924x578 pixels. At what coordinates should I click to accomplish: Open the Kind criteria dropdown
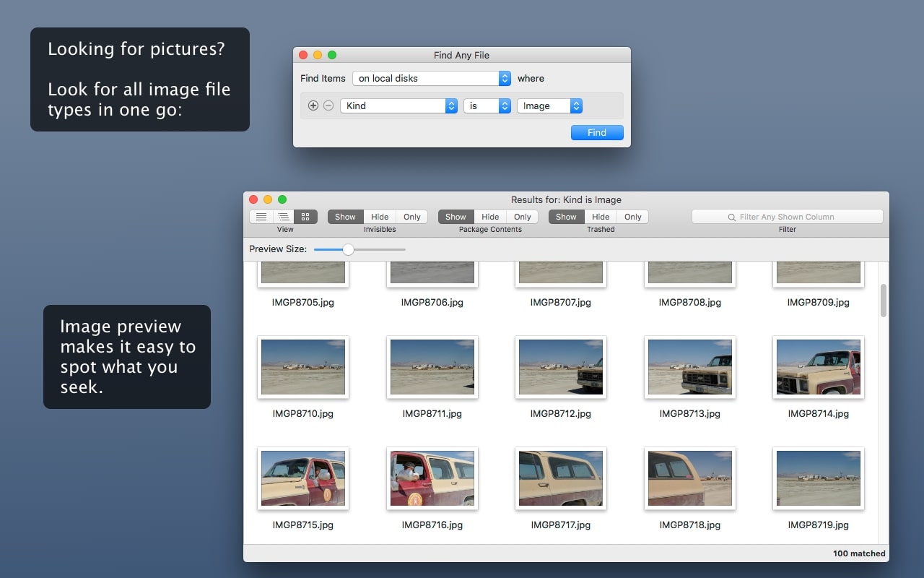click(398, 105)
